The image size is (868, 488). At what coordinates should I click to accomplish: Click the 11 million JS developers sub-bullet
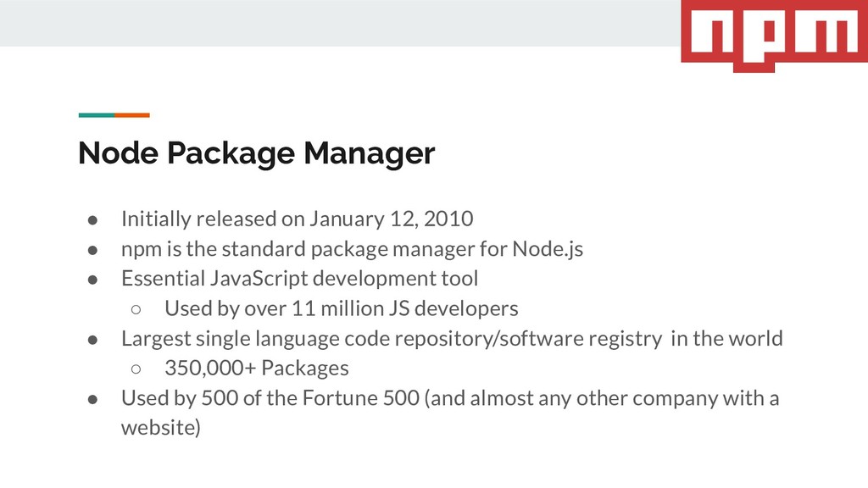pos(341,308)
